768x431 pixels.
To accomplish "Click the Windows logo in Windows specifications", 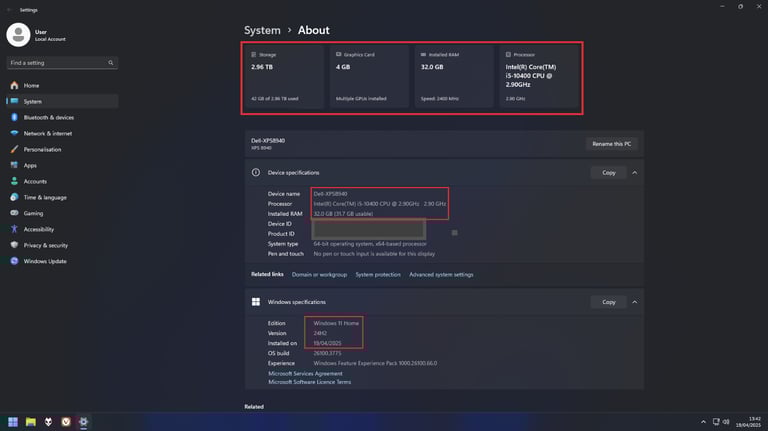I will 256,302.
